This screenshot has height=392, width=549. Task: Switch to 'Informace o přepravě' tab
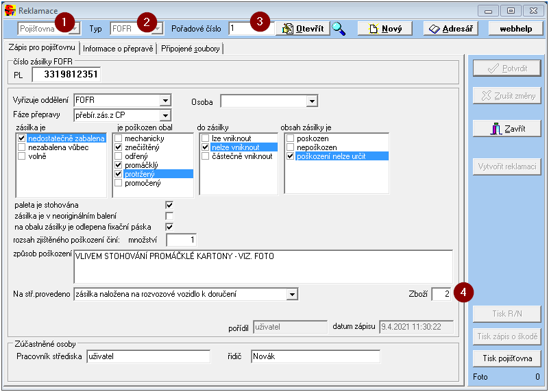tap(119, 48)
